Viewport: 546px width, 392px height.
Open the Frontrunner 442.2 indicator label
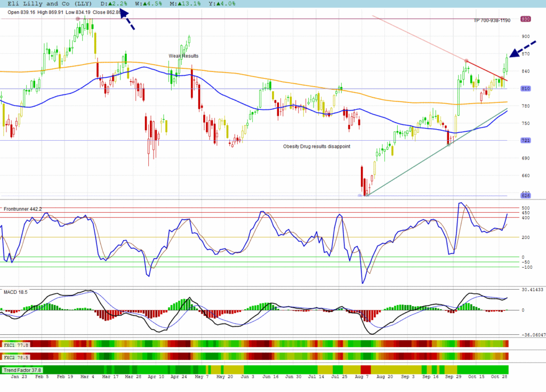[23, 209]
